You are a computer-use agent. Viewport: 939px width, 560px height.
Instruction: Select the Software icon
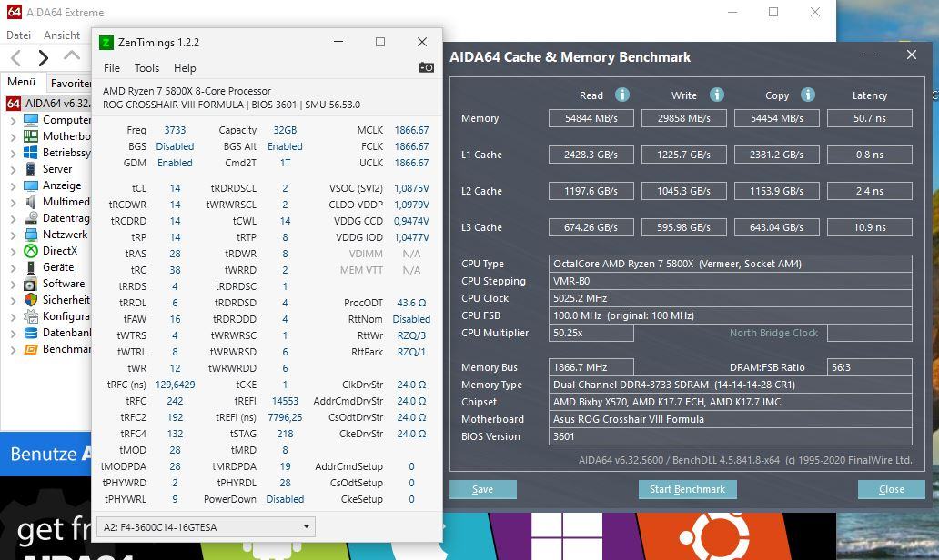pos(31,284)
